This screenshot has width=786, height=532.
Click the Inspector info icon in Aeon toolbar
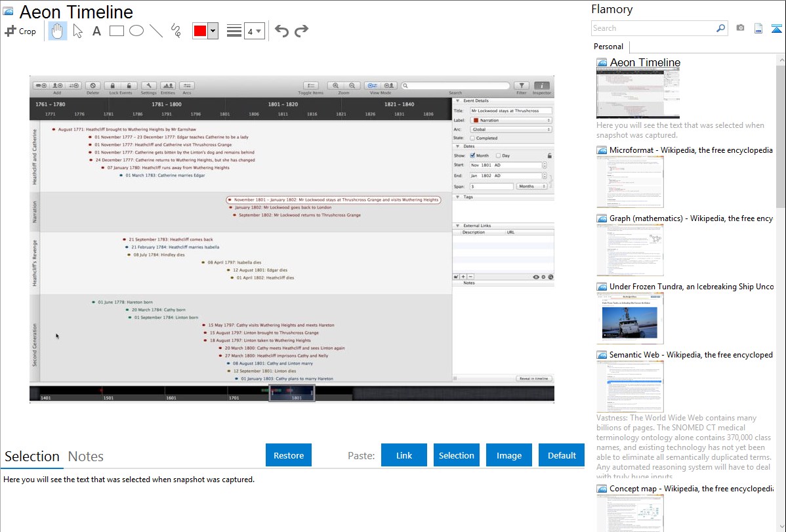pyautogui.click(x=542, y=86)
